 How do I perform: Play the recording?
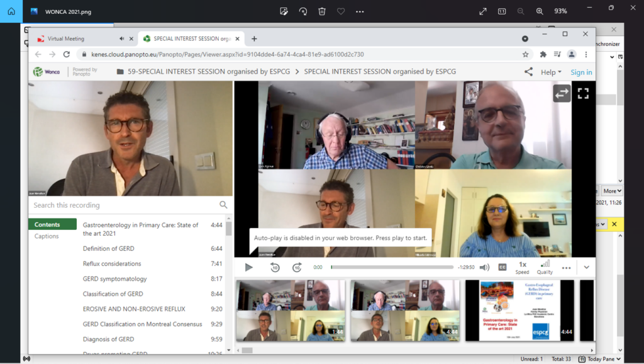(x=248, y=268)
